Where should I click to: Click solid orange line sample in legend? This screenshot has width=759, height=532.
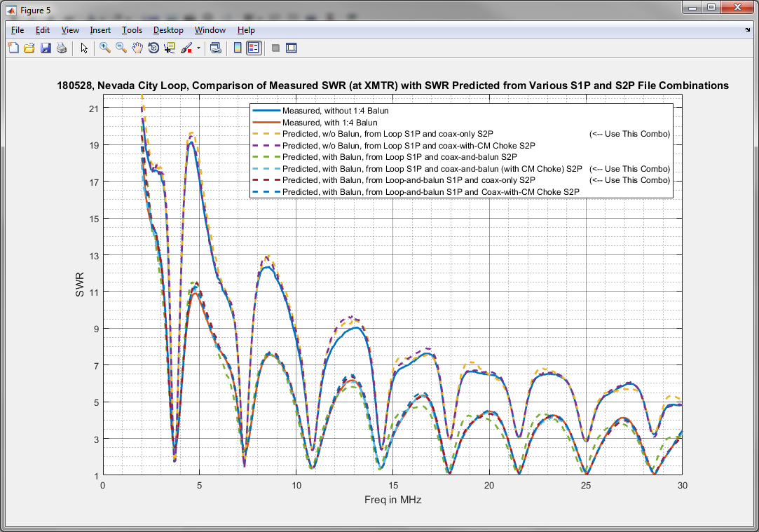click(x=266, y=123)
